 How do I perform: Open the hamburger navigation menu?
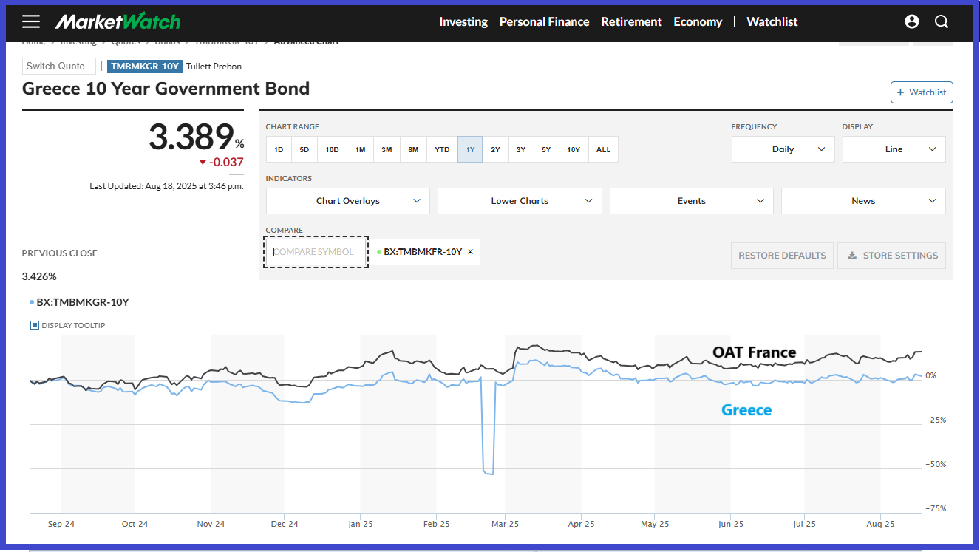31,21
